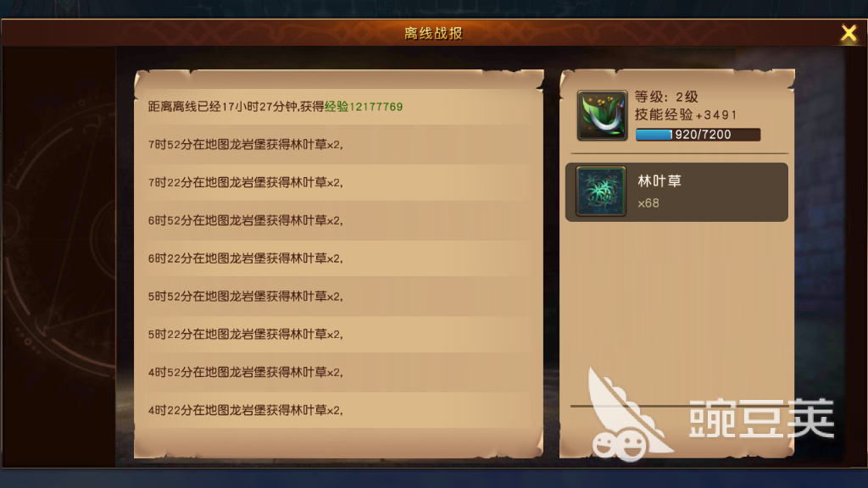Click the 林叶草 item icon
The width and height of the screenshot is (868, 488).
601,191
